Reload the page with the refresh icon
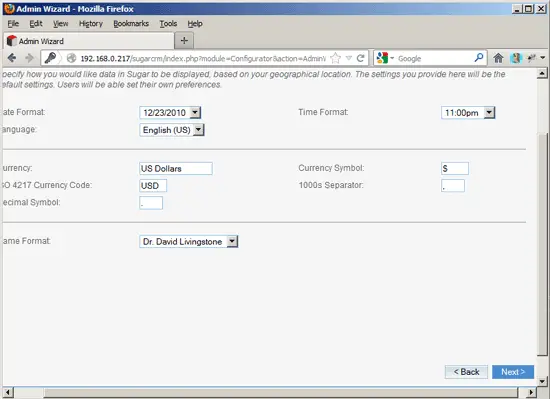The height and width of the screenshot is (399, 550). [x=360, y=58]
